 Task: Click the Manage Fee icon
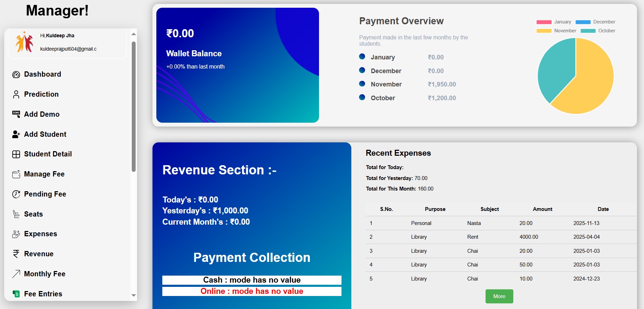(16, 174)
